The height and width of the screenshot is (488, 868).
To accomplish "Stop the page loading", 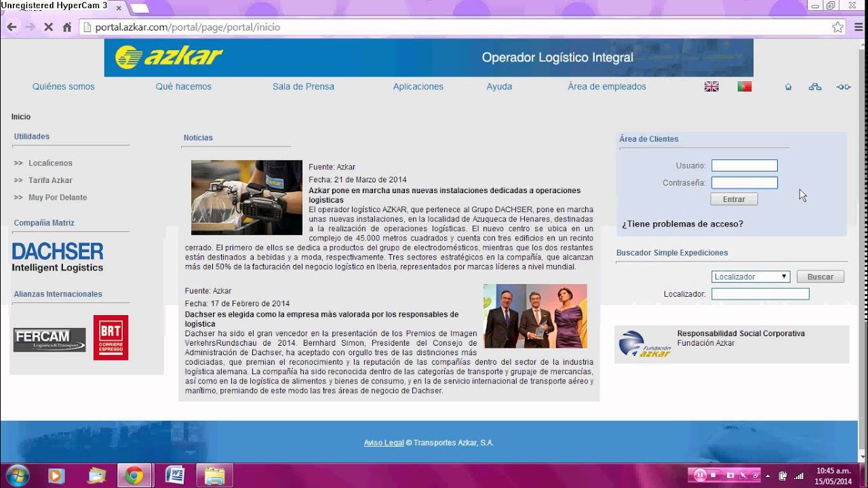I will pos(48,27).
